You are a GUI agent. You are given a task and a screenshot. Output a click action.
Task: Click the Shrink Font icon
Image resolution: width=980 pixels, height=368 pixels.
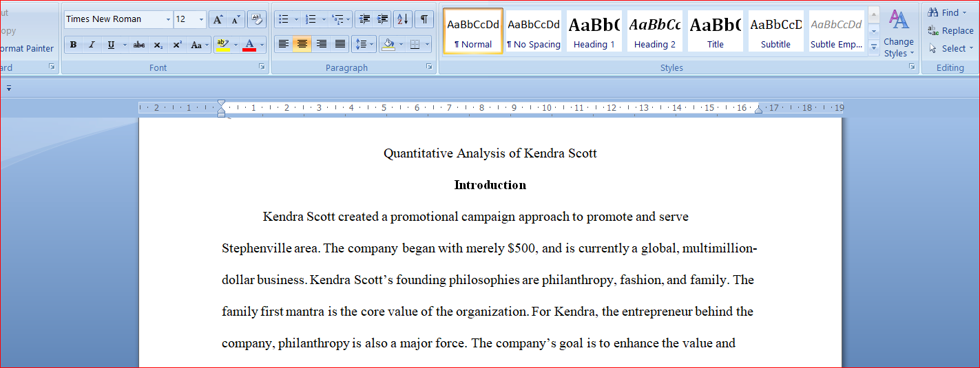pos(236,19)
